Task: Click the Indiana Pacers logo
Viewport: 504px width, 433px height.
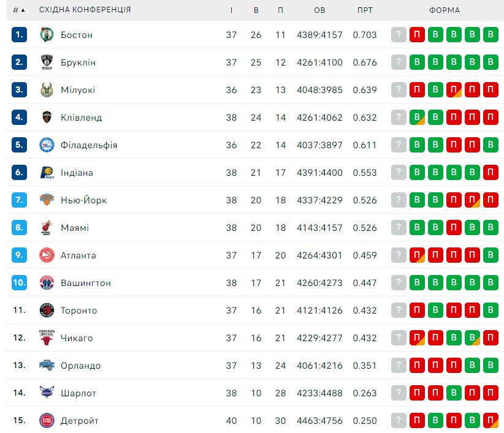Action: [x=47, y=173]
